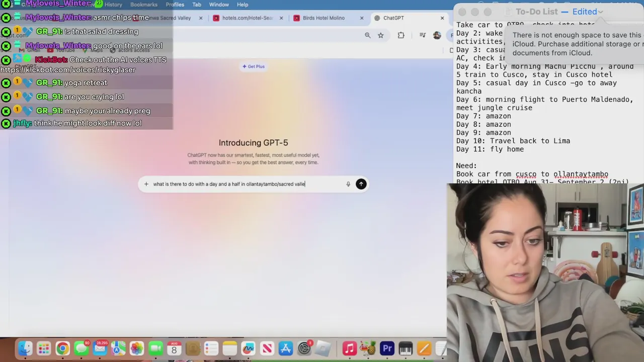
Task: Open the Tab menu in the menu bar
Action: tap(197, 5)
